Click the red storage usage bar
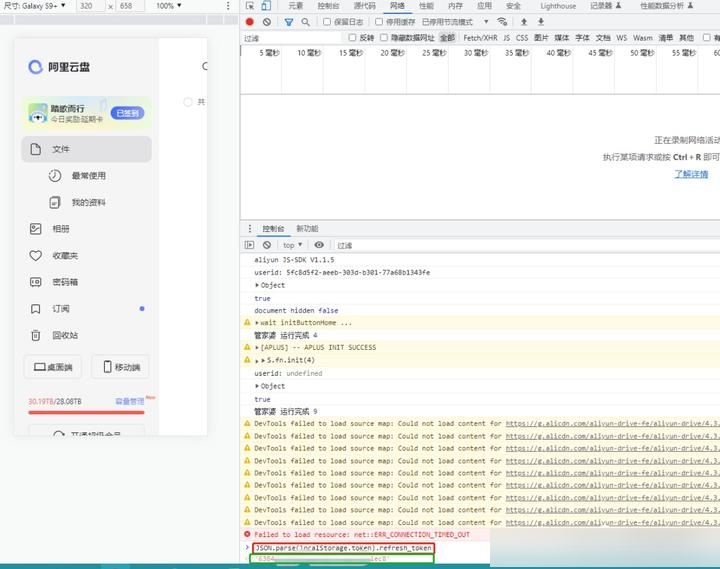 tap(86, 412)
